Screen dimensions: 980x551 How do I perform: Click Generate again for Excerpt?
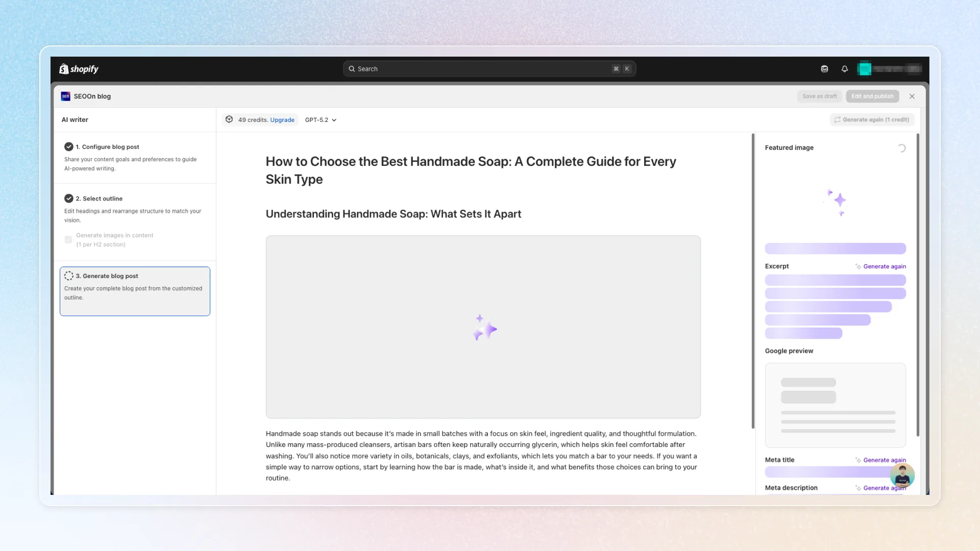880,266
